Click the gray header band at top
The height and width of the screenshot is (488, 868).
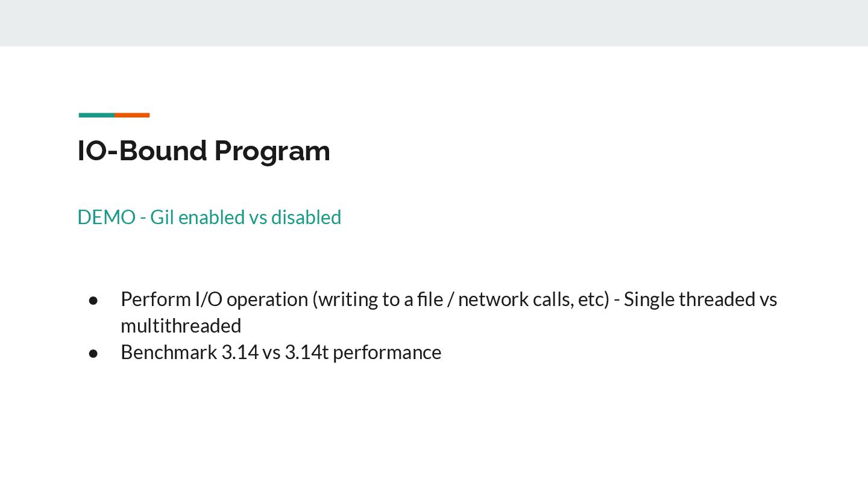pos(434,23)
